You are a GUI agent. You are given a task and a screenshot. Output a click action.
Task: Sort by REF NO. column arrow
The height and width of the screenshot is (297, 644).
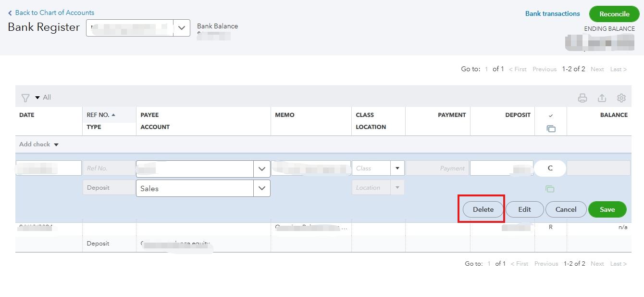pos(113,115)
